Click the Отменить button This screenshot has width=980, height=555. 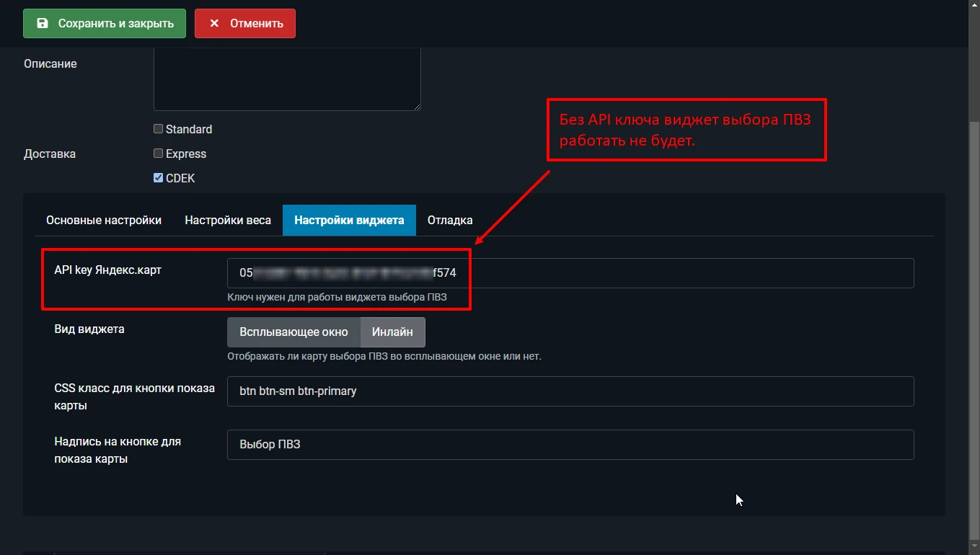[245, 23]
